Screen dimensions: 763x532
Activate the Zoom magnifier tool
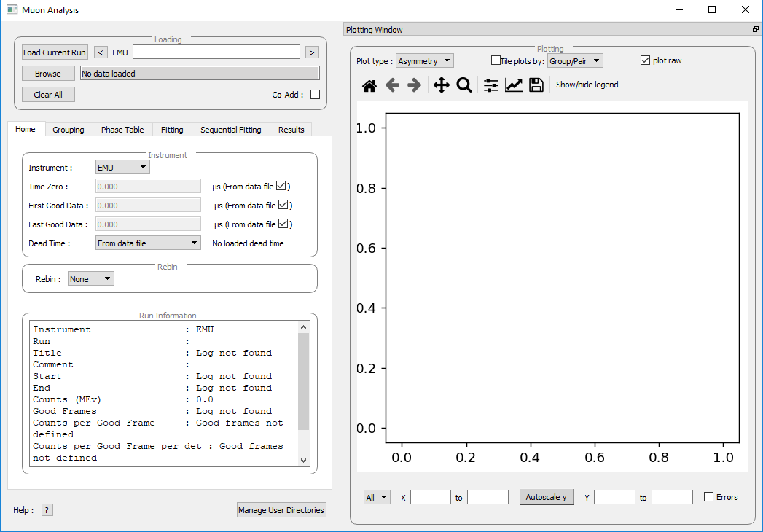pyautogui.click(x=463, y=85)
